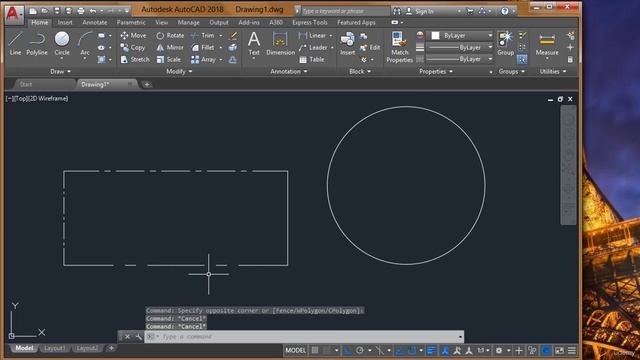Image resolution: width=640 pixels, height=360 pixels.
Task: Click the Fillet tool
Action: (203, 47)
